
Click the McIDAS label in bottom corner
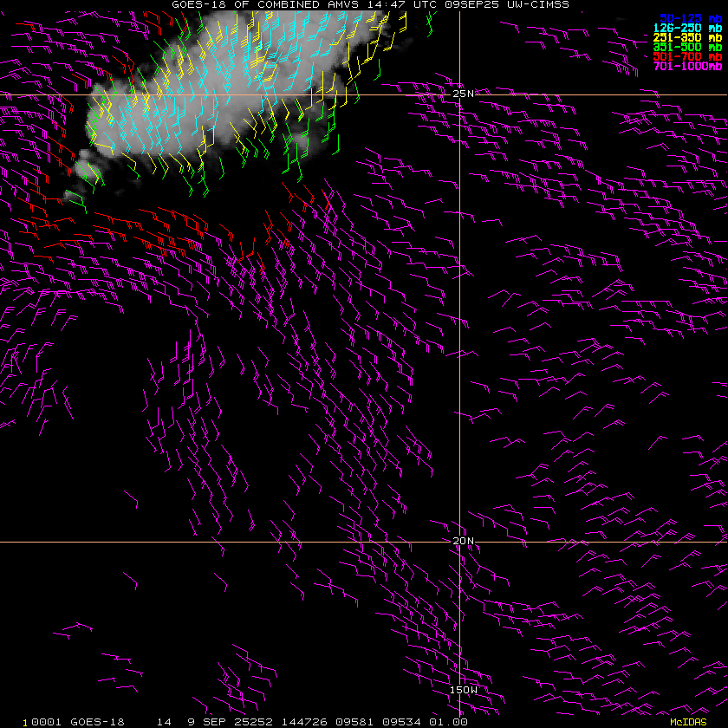pos(688,723)
